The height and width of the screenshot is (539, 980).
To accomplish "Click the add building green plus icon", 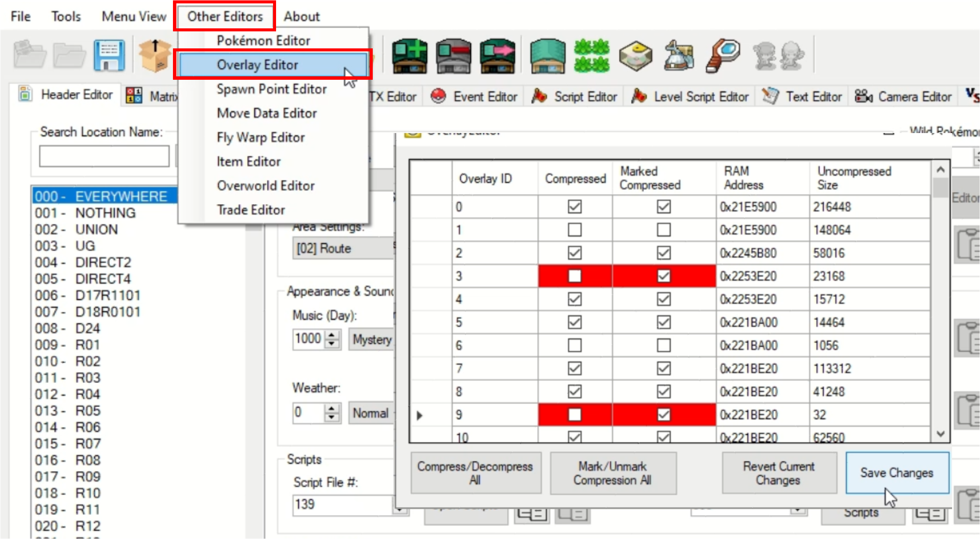I will click(x=409, y=56).
